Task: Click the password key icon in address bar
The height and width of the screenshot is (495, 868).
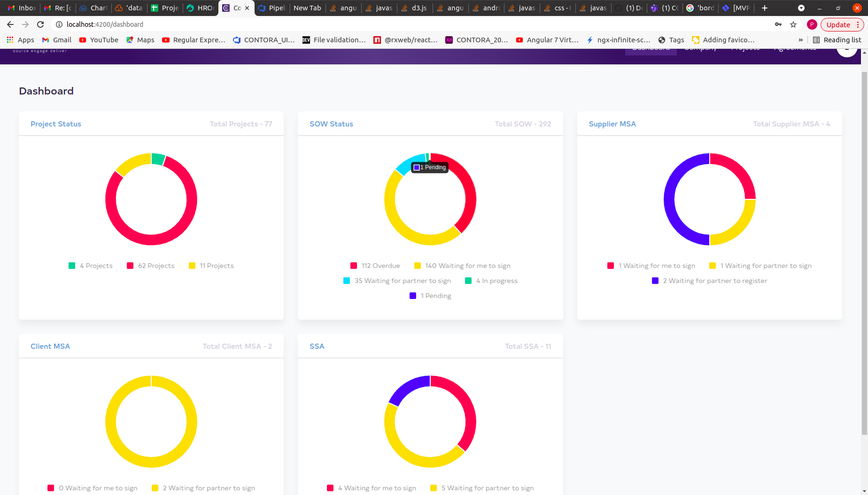Action: click(778, 24)
